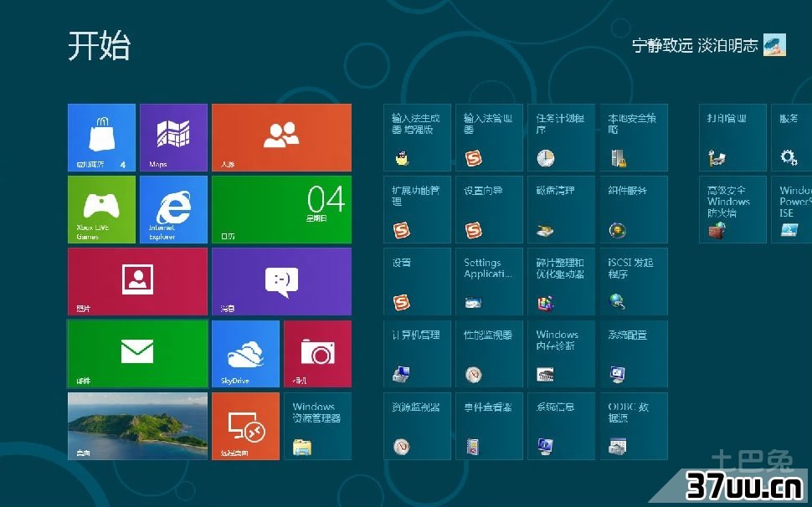Image resolution: width=812 pixels, height=507 pixels.
Task: Open Computer Management (计算机管理) tile
Action: [x=417, y=354]
